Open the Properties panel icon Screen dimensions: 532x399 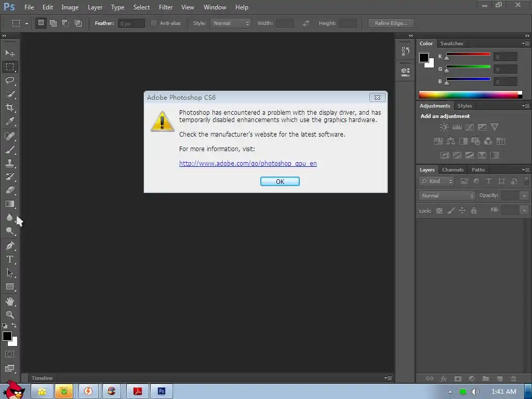click(x=405, y=72)
